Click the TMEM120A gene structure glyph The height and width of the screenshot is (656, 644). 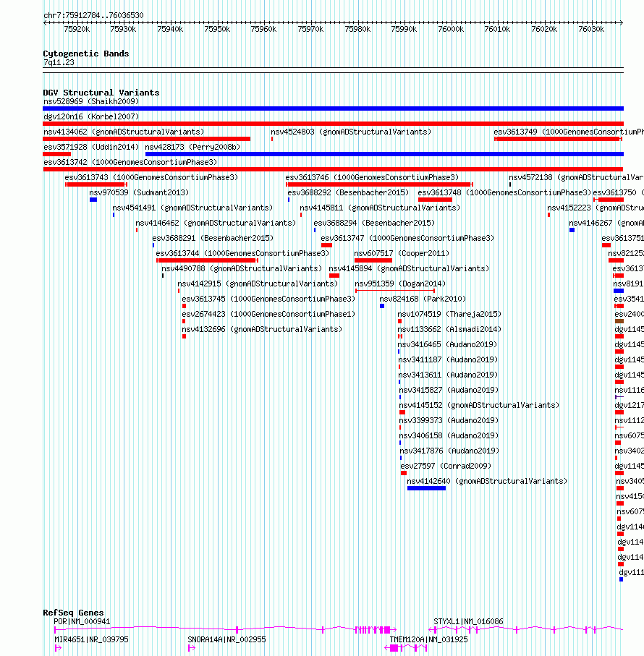point(405,648)
